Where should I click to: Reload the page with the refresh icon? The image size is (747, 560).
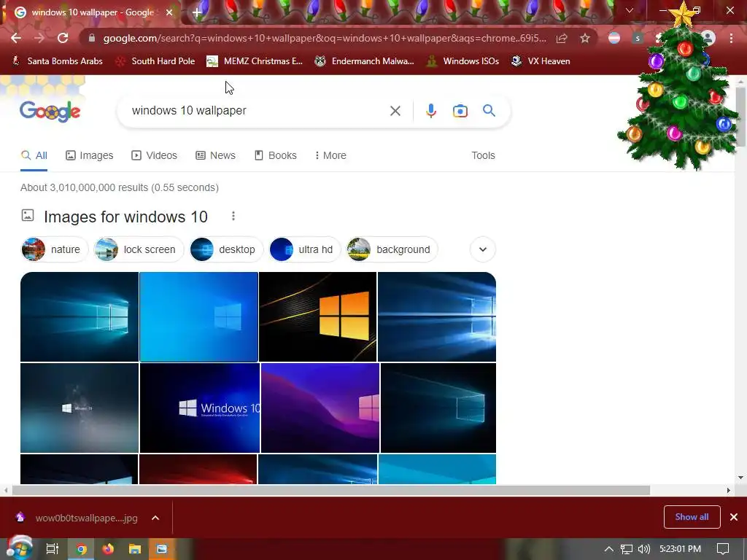tap(63, 38)
